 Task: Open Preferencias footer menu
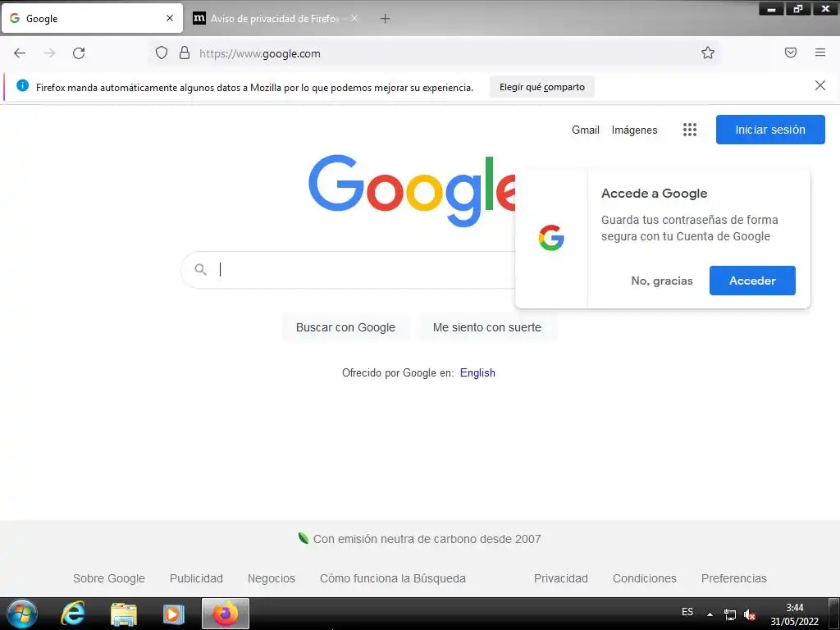pyautogui.click(x=734, y=578)
